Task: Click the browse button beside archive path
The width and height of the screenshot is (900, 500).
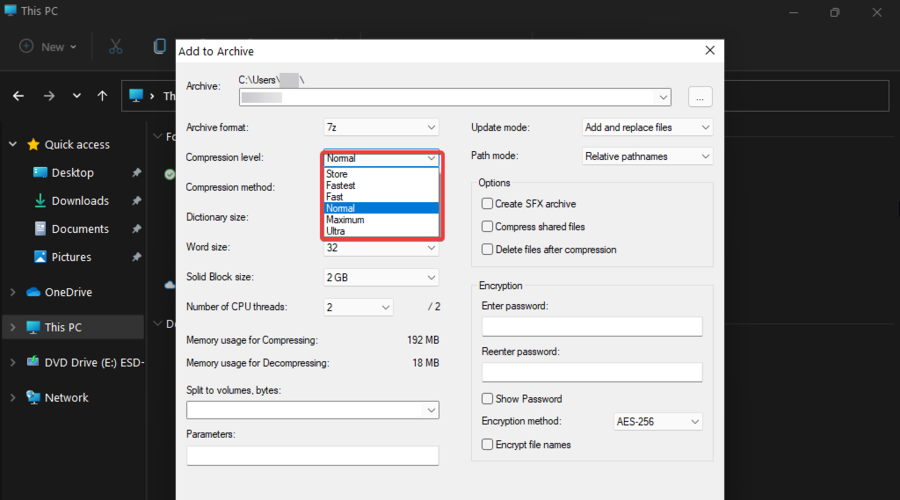Action: (700, 97)
